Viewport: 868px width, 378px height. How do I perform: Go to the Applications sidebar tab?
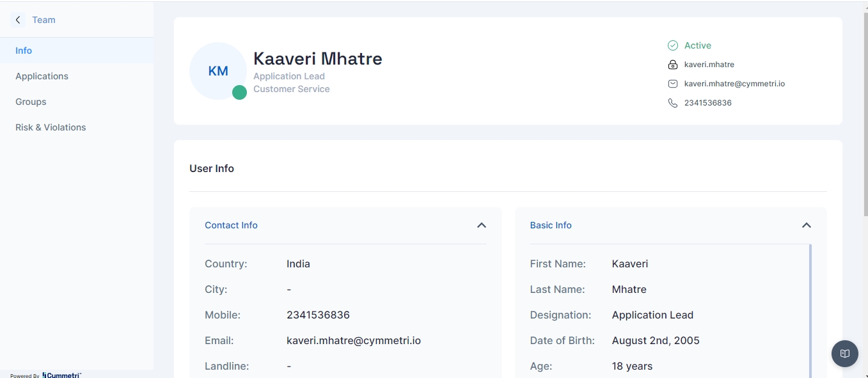pos(42,76)
